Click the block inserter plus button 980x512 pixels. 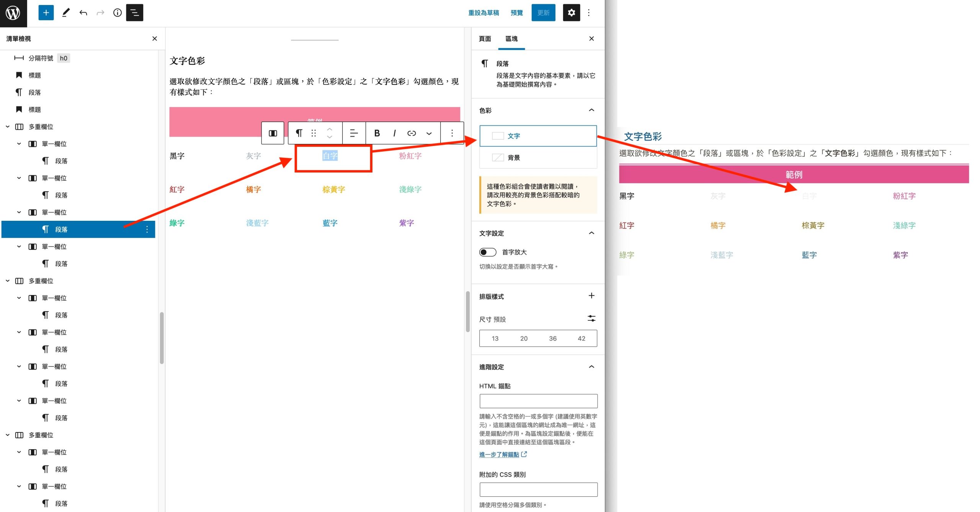46,13
